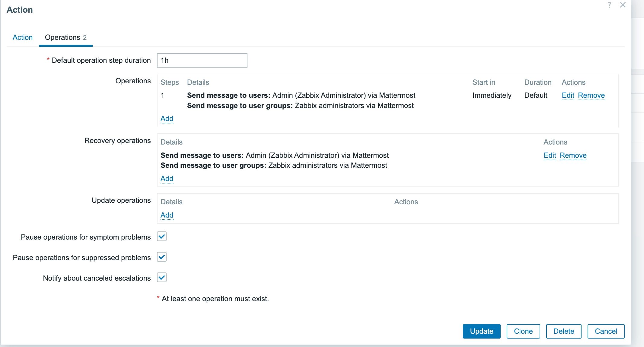Viewport: 644px width, 347px height.
Task: Open the help question mark icon
Action: [x=609, y=5]
